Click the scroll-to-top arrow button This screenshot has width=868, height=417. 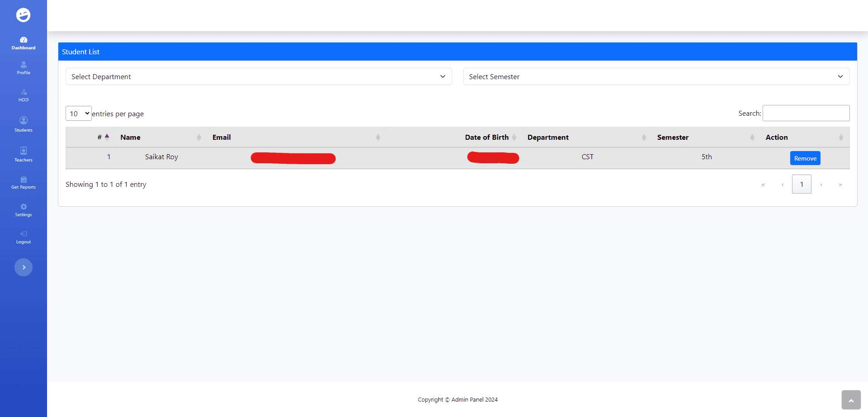pos(851,400)
